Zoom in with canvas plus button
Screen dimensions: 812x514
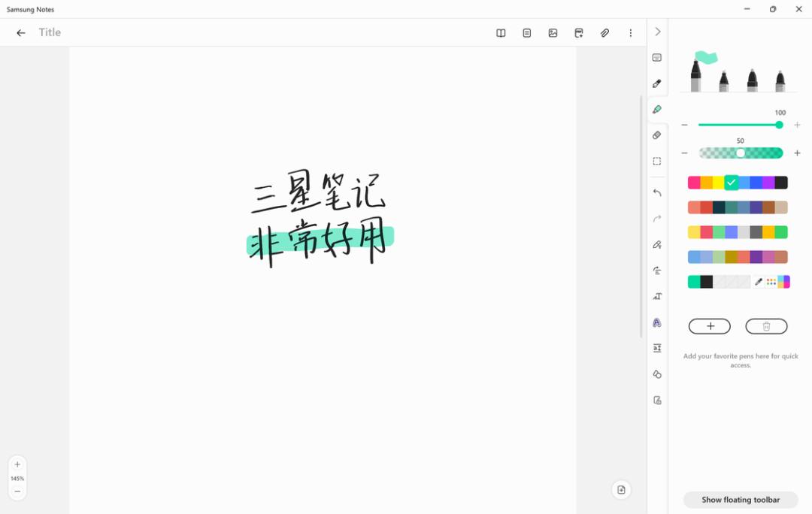pos(17,464)
